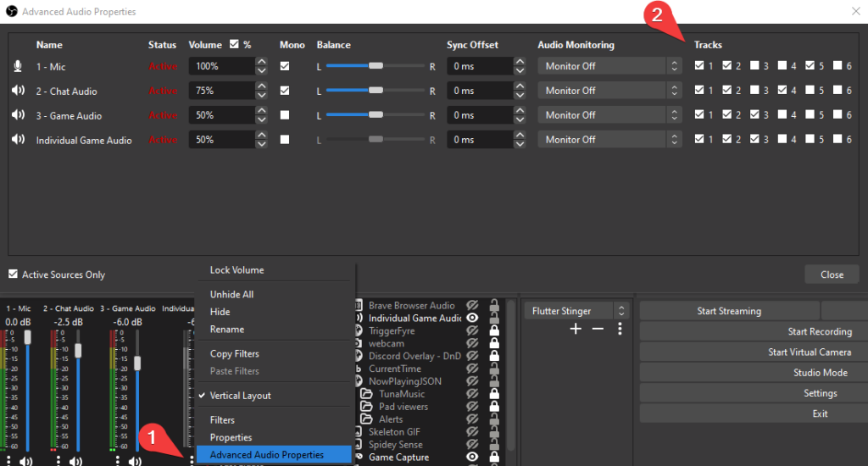The image size is (868, 466).
Task: Increase 3 - Game Audio sync offset up arrow
Action: click(520, 110)
